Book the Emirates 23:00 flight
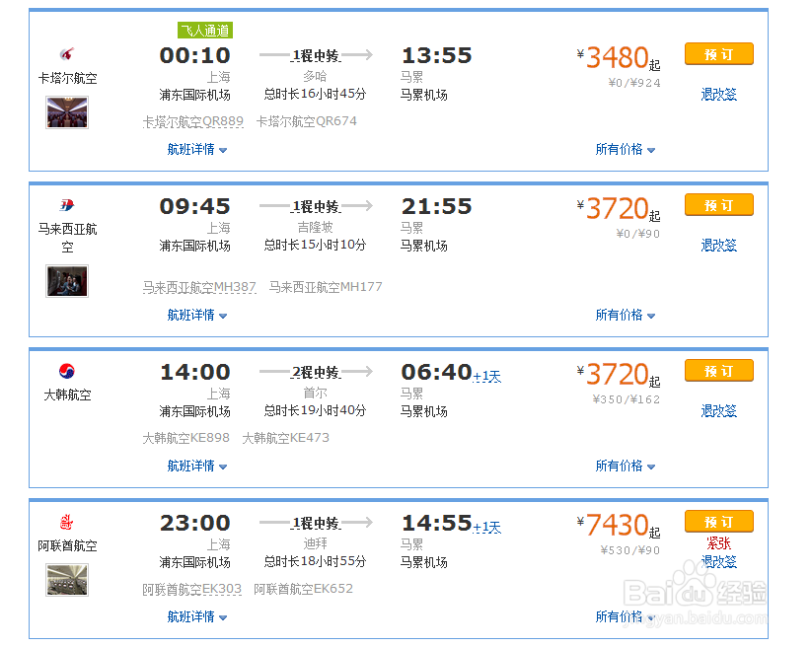The height and width of the screenshot is (647, 812). (x=718, y=521)
